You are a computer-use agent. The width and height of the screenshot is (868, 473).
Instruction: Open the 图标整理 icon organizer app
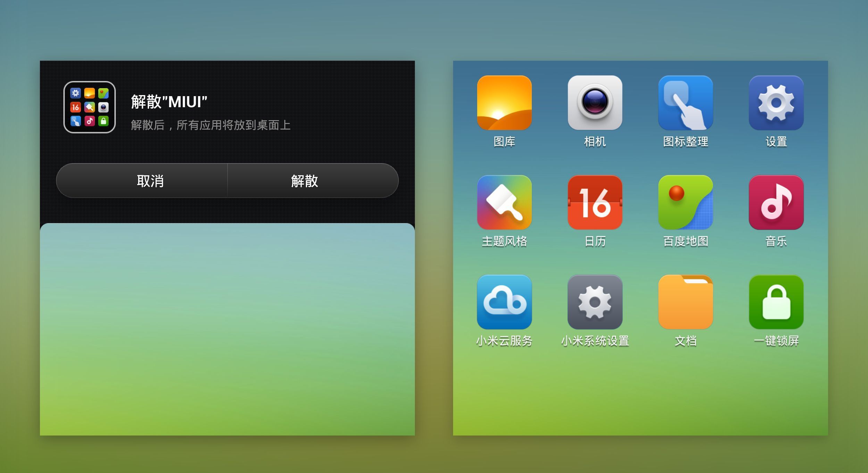[x=685, y=103]
